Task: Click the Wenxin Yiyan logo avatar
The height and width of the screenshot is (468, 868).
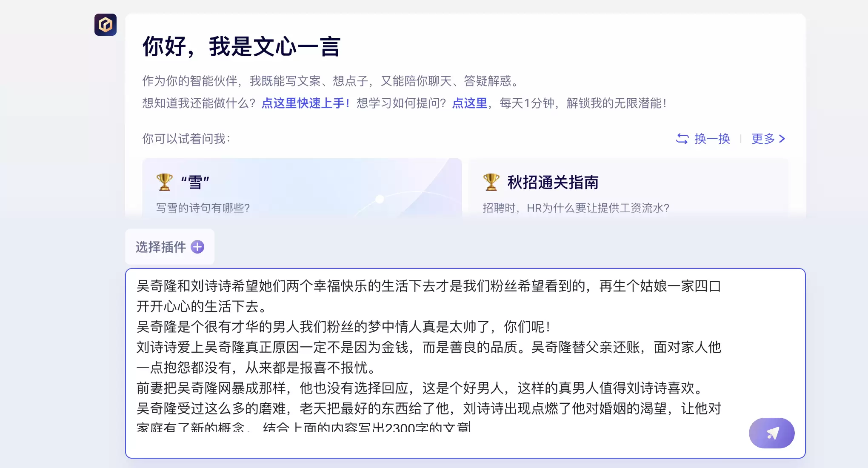Action: tap(106, 25)
